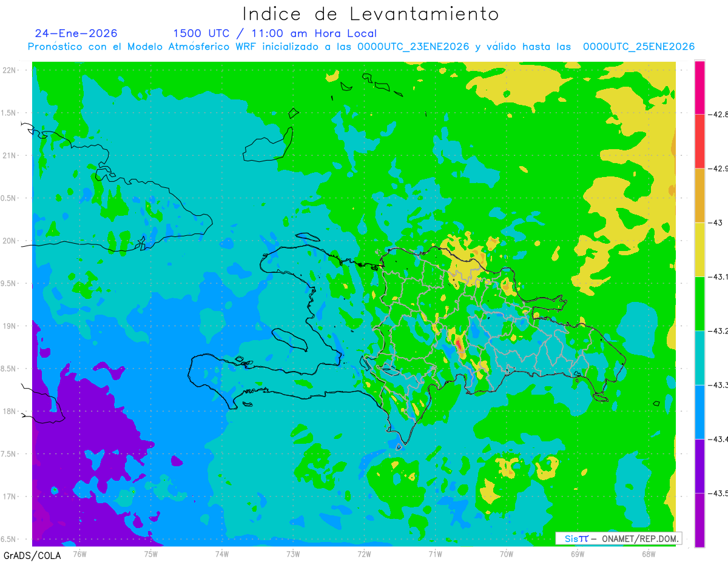Click the '74W' longitude label
This screenshot has width=728, height=562.
[x=221, y=554]
